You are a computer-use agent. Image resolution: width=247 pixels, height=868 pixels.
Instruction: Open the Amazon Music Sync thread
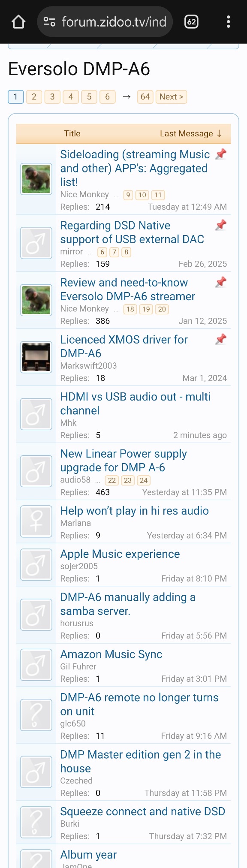tap(111, 654)
